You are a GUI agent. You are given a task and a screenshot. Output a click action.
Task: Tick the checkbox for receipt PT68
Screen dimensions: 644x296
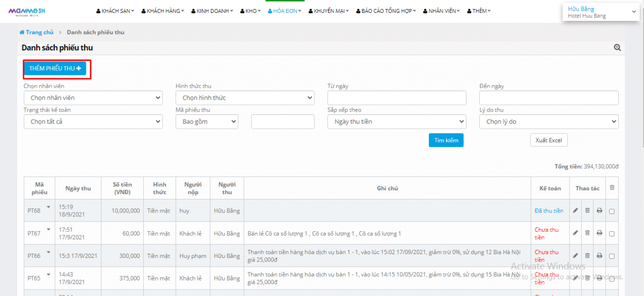tap(612, 211)
